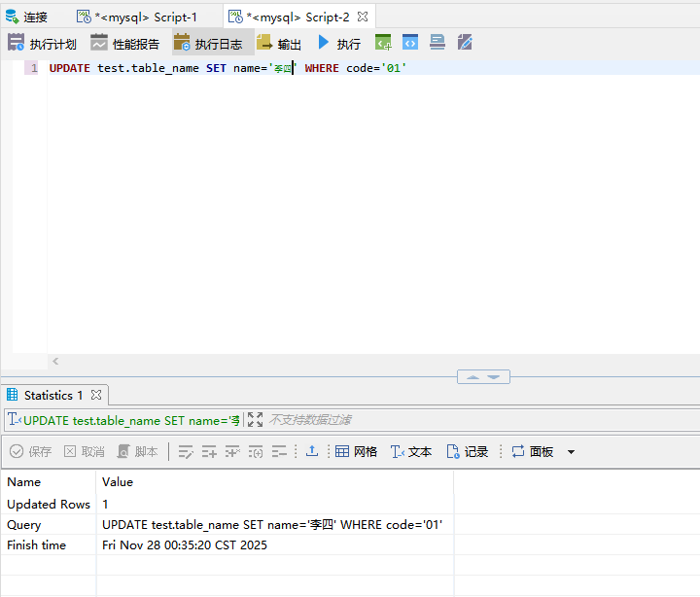
Task: Click the green SQL icon after 执行
Action: point(384,43)
